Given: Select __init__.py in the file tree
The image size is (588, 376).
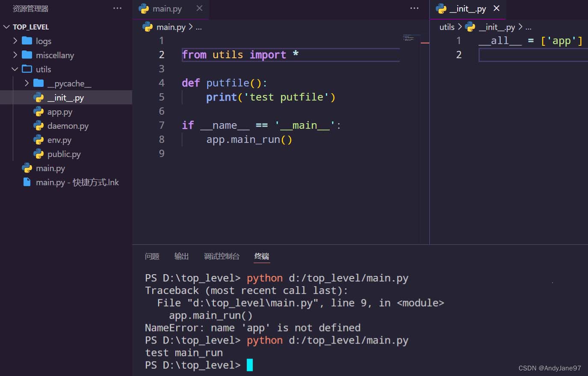Looking at the screenshot, I should pos(66,98).
